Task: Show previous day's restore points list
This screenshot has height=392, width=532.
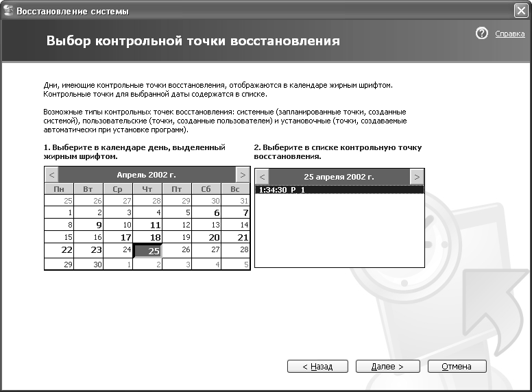Action: pos(262,176)
